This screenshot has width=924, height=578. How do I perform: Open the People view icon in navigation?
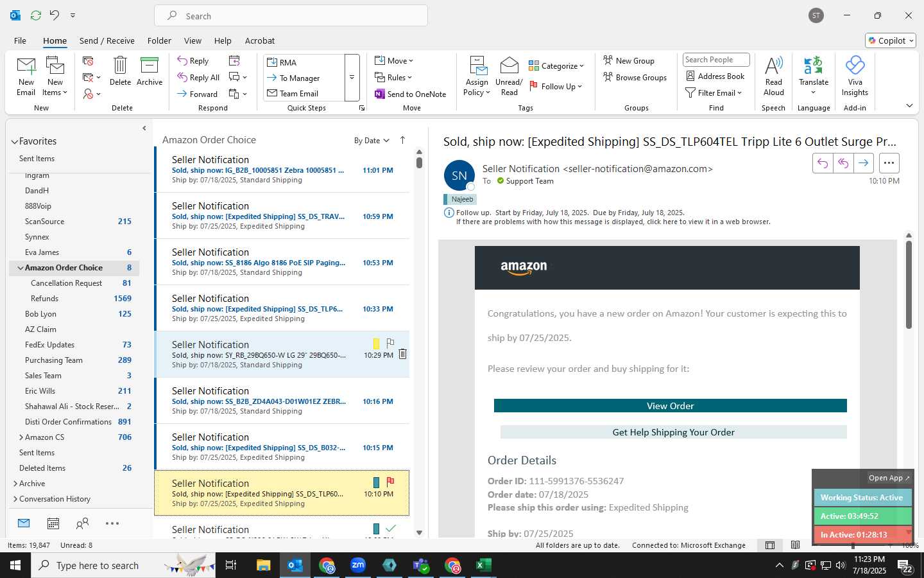(82, 523)
